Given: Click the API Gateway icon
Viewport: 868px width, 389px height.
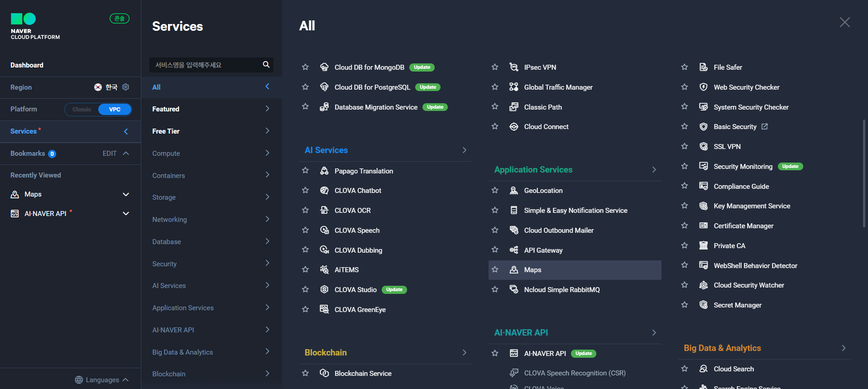Looking at the screenshot, I should [514, 250].
